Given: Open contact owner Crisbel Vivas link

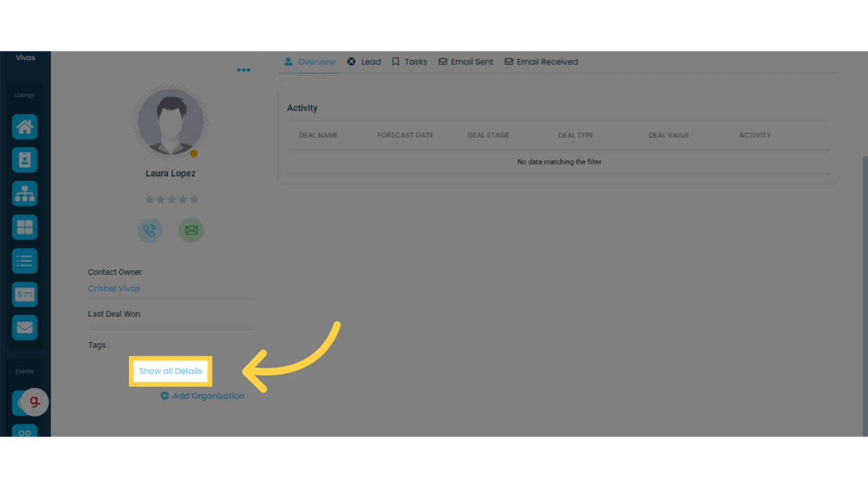Looking at the screenshot, I should coord(114,289).
